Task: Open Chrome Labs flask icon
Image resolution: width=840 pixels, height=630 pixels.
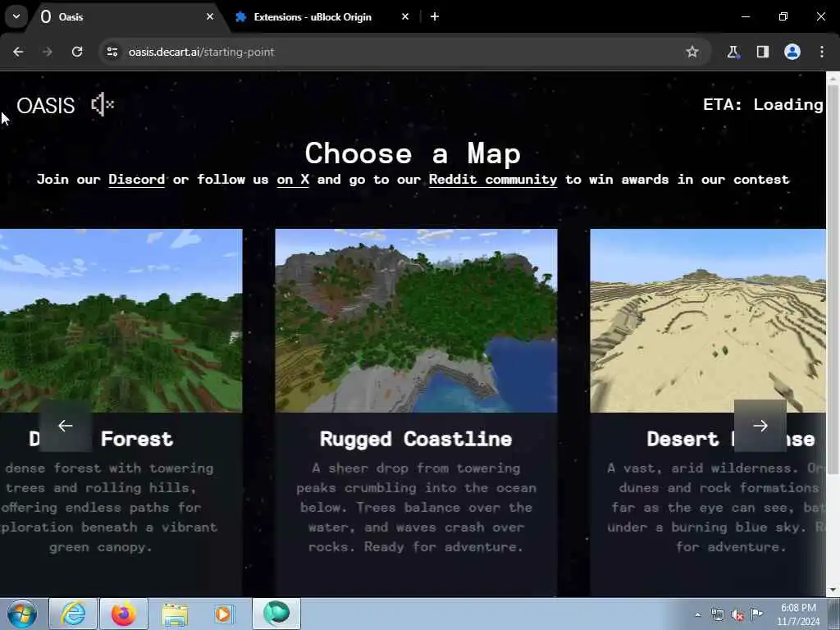Action: [733, 52]
